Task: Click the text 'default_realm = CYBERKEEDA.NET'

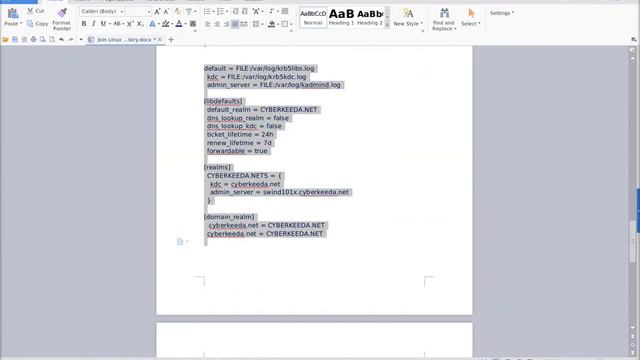Action: [x=262, y=109]
